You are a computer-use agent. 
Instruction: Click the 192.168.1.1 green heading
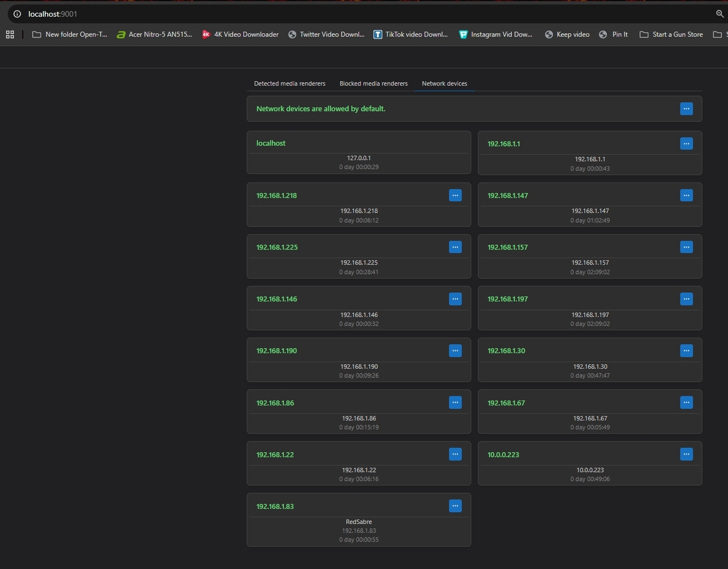[x=503, y=144]
